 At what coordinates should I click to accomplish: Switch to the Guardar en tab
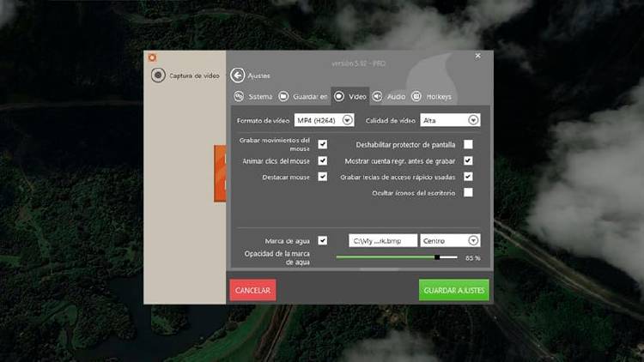(x=310, y=97)
